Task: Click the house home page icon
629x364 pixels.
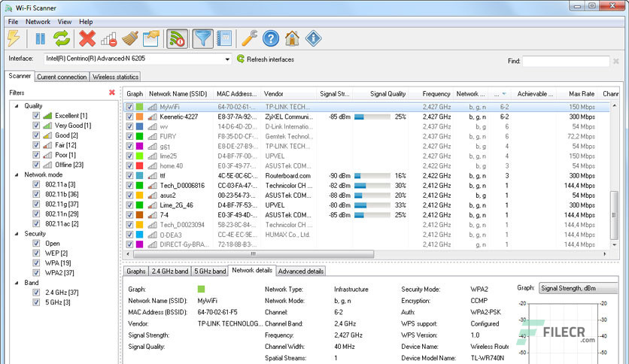Action: [292, 39]
